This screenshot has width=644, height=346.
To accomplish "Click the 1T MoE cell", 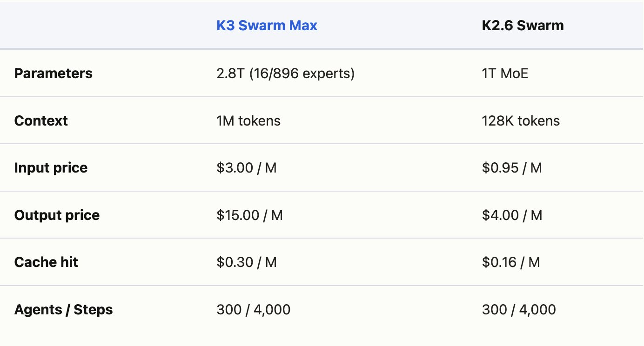I will tap(505, 73).
